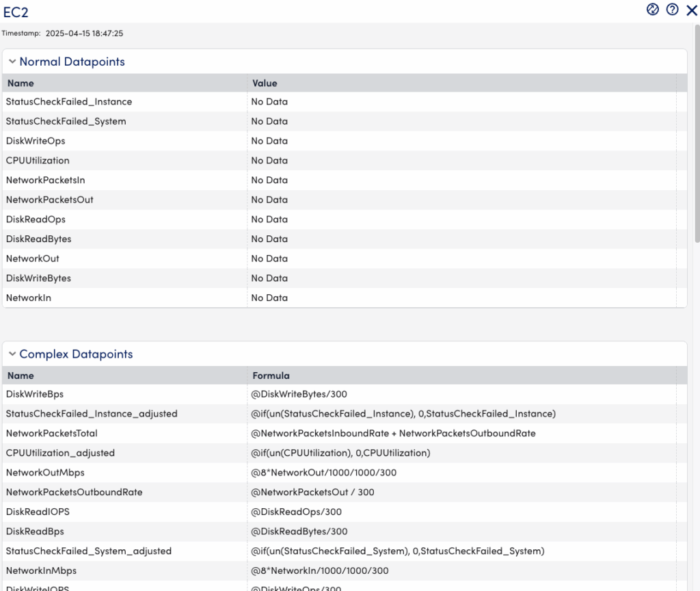
Task: Click the Name header in Complex Datapoints
Action: [x=21, y=376]
